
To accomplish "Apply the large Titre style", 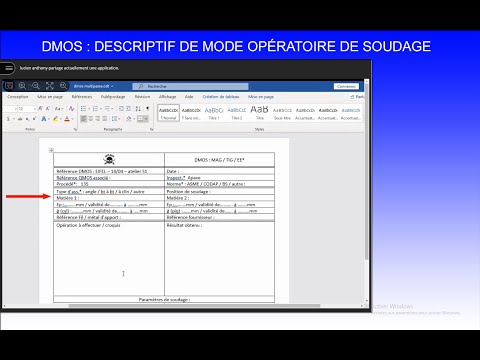I will point(259,113).
